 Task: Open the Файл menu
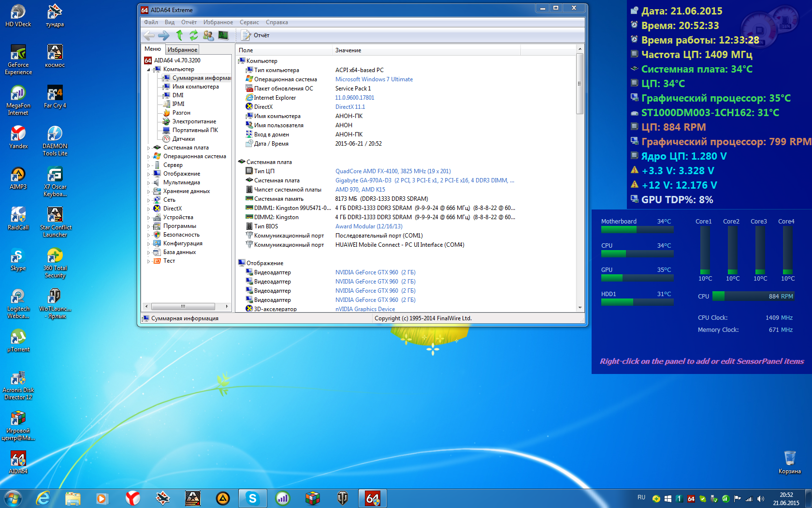pyautogui.click(x=151, y=22)
